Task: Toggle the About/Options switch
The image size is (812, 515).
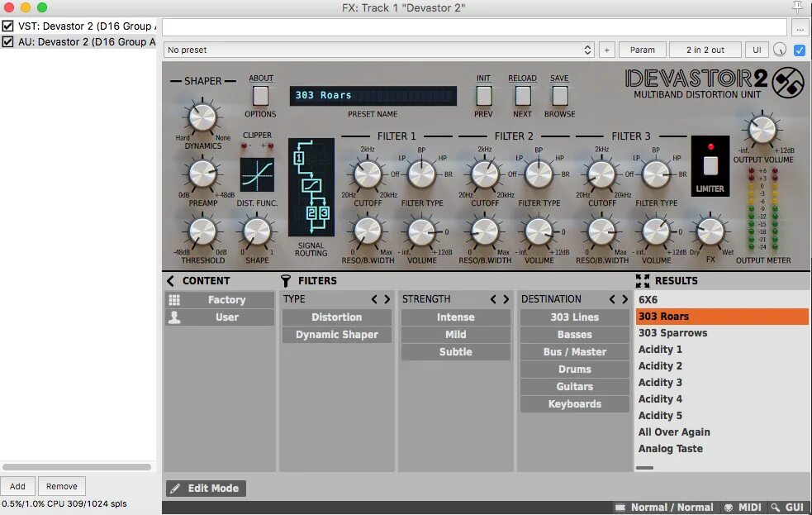Action: click(x=260, y=96)
